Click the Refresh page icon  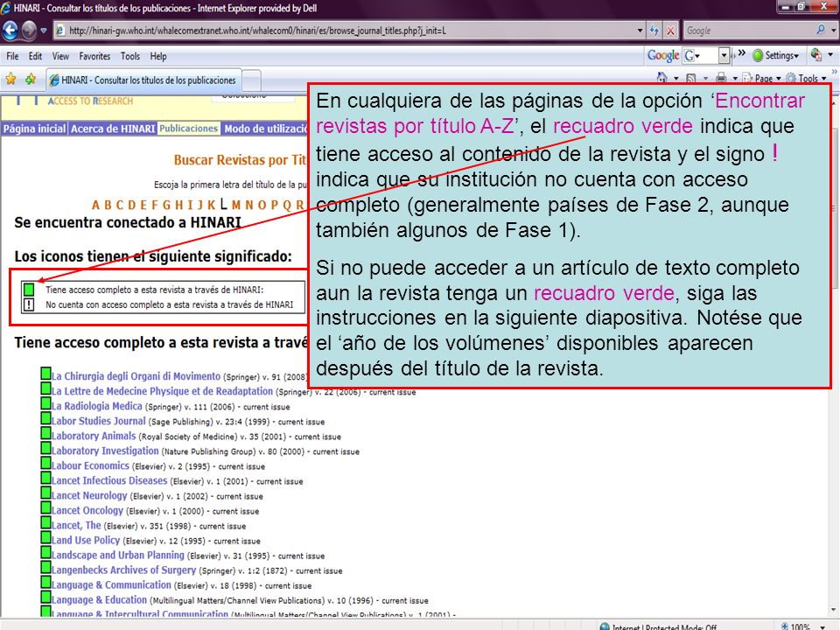click(x=654, y=31)
